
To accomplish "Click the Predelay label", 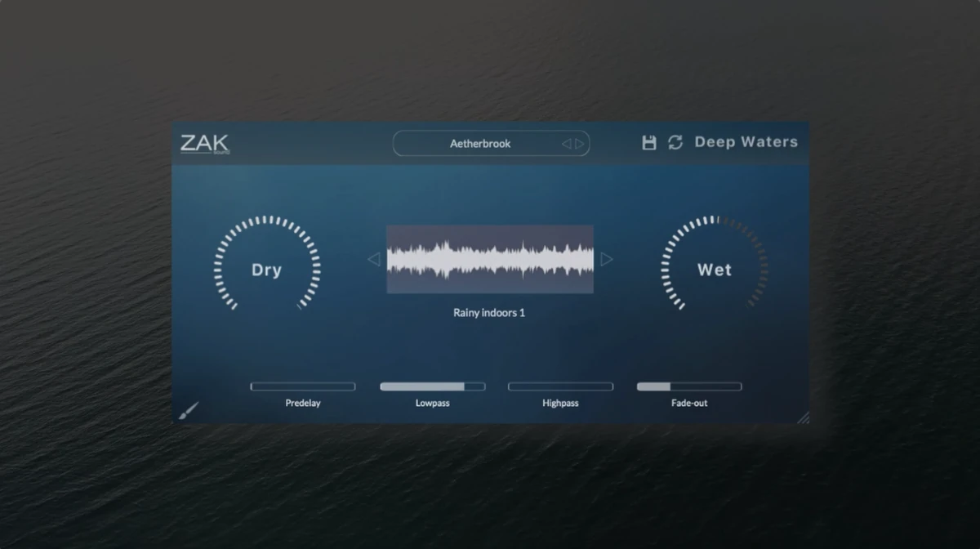I will (x=303, y=402).
